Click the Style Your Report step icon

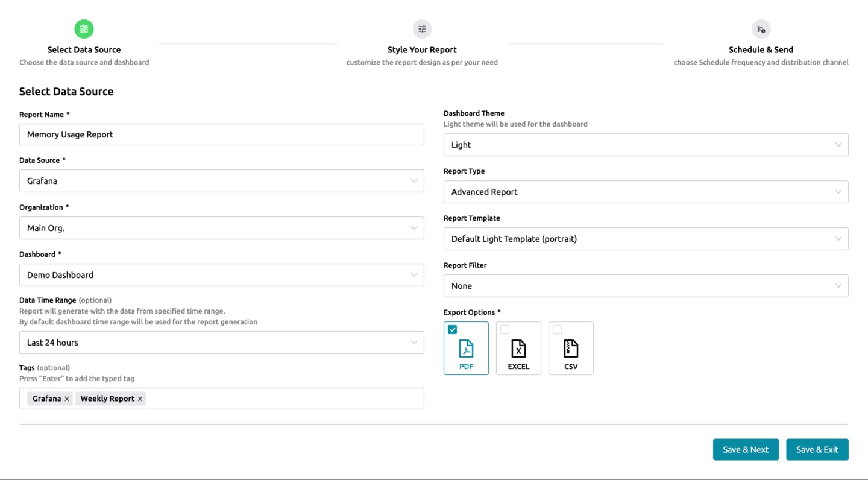[422, 29]
